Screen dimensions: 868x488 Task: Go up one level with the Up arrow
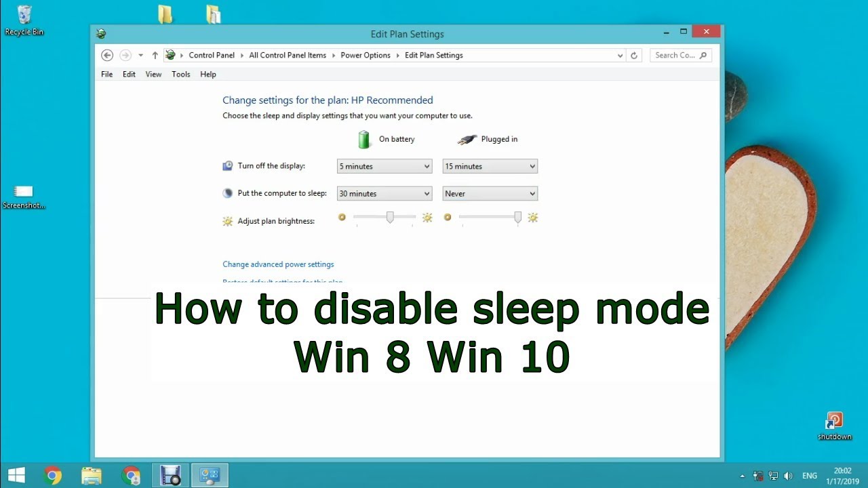[155, 56]
